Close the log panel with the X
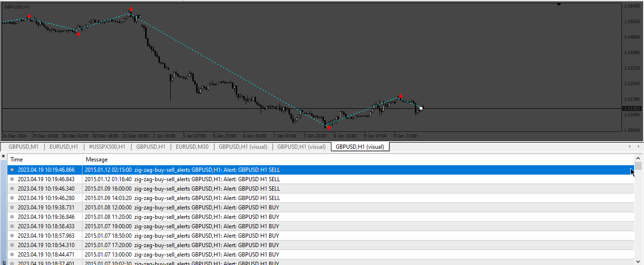Image resolution: width=644 pixels, height=265 pixels. pos(3,156)
